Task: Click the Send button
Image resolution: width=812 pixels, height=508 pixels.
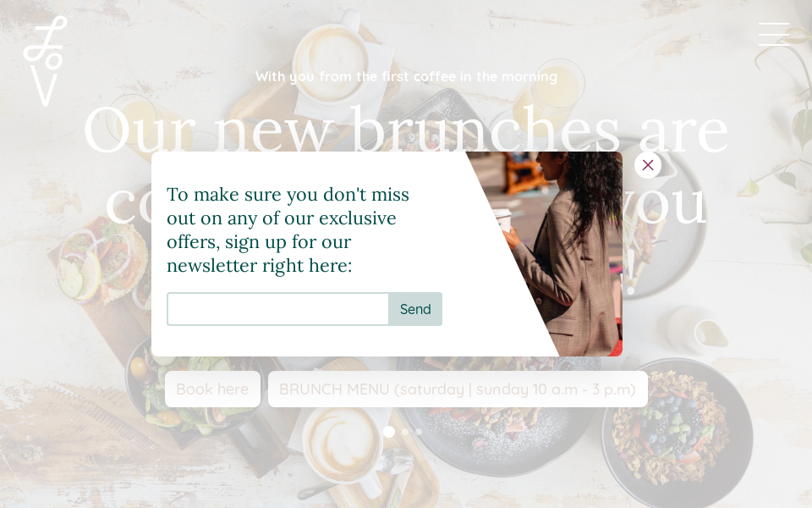Action: click(x=415, y=309)
